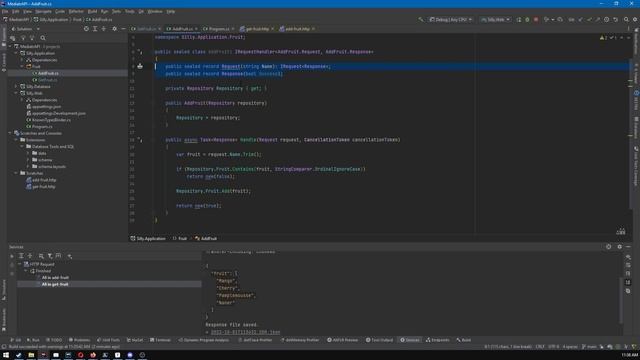Screen dimensions: 640x360
Task: Open the Terminal tool window
Action: tap(160, 340)
